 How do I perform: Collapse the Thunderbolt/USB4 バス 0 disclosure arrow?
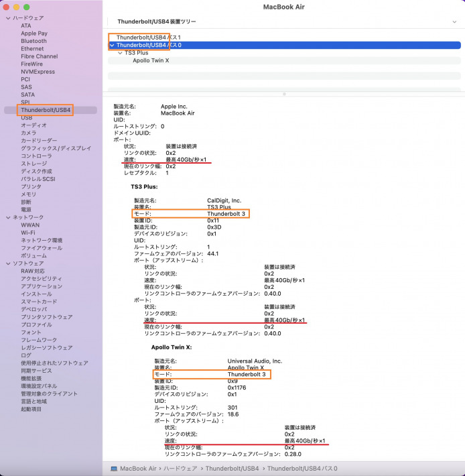(112, 45)
